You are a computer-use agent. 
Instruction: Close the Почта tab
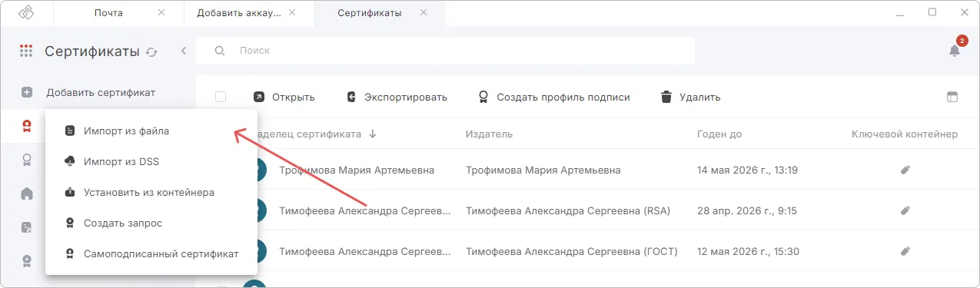pyautogui.click(x=161, y=12)
